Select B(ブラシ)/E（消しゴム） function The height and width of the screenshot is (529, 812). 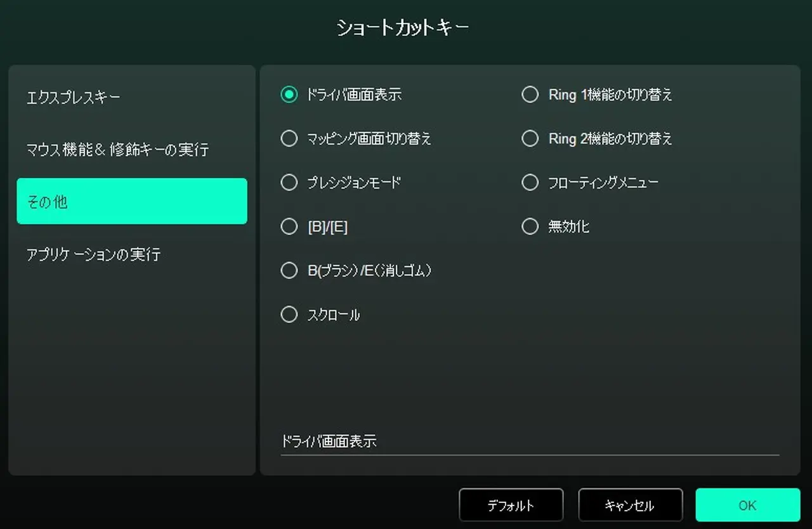click(x=289, y=270)
